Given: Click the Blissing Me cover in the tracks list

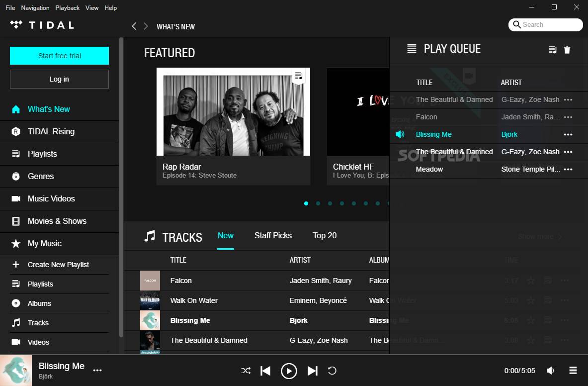Looking at the screenshot, I should pyautogui.click(x=150, y=320).
